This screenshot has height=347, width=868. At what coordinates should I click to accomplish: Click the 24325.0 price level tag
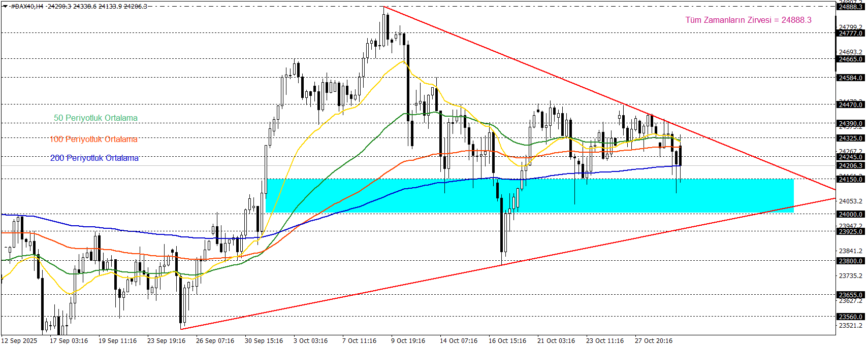pyautogui.click(x=850, y=138)
